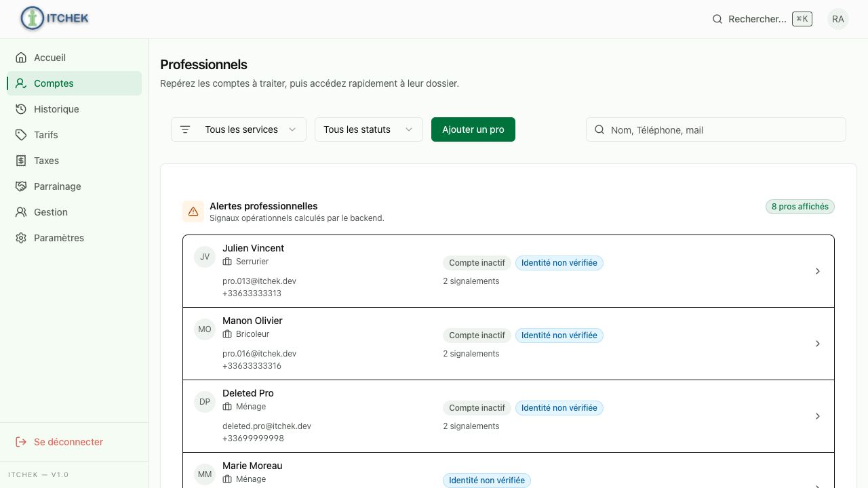This screenshot has height=488, width=868.
Task: Click the MM avatar for Marie Moreau
Action: click(205, 474)
